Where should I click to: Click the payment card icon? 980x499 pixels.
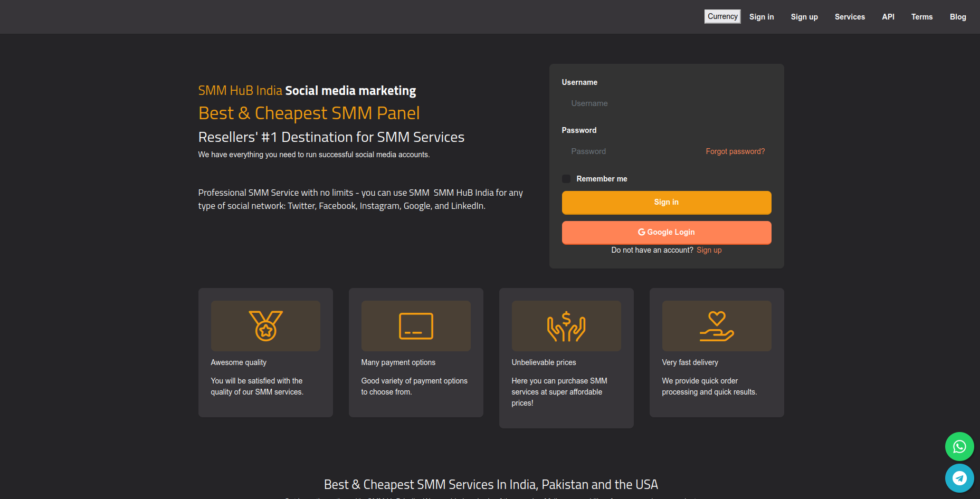[x=416, y=326]
